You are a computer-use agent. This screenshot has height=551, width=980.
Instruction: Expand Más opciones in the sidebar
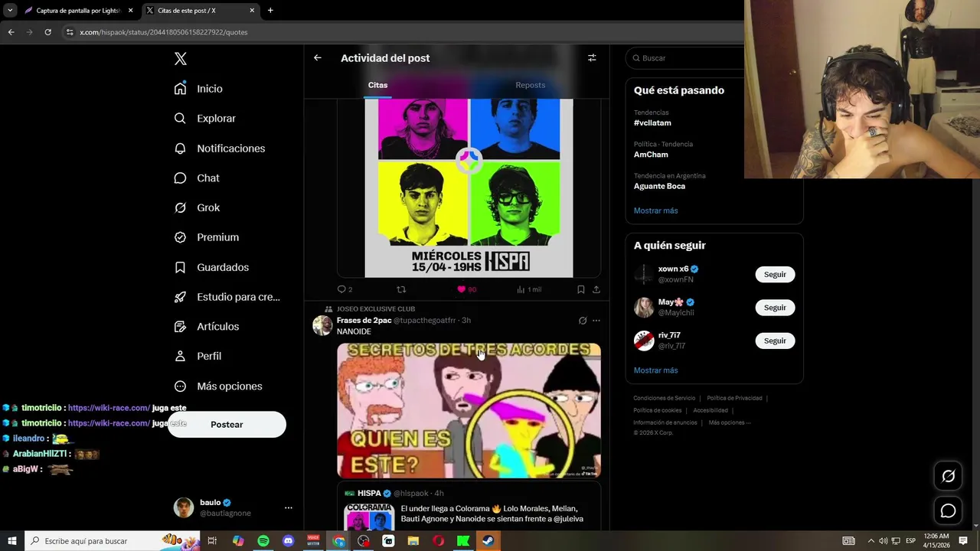point(218,386)
